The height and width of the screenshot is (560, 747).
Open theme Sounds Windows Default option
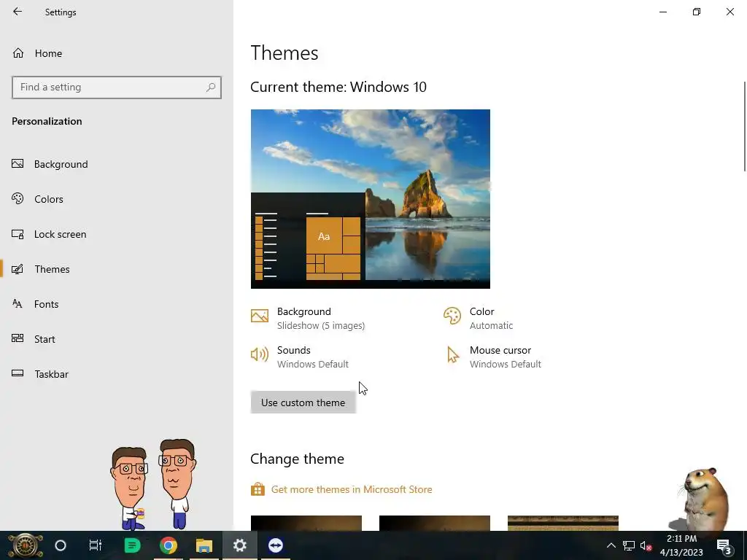[300, 357]
